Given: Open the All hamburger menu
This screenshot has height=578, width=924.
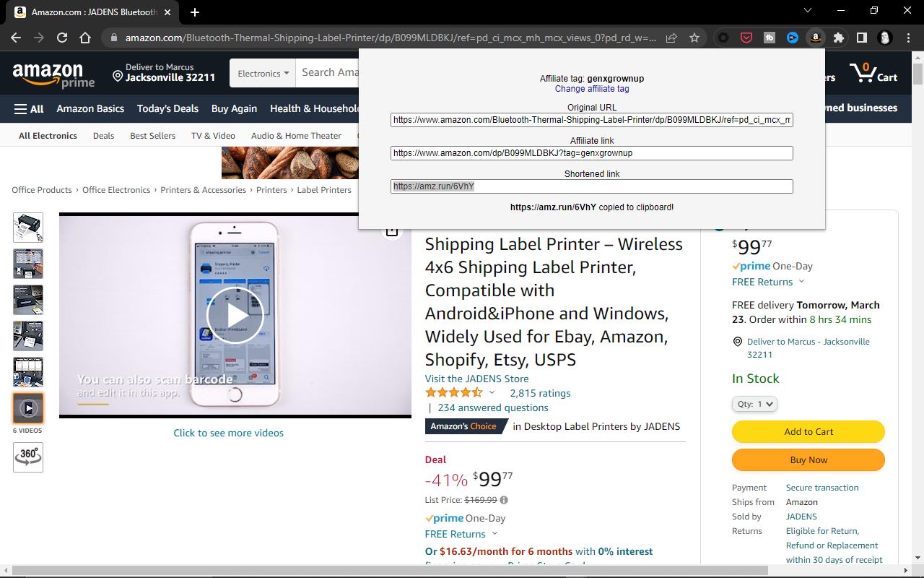Looking at the screenshot, I should [29, 108].
